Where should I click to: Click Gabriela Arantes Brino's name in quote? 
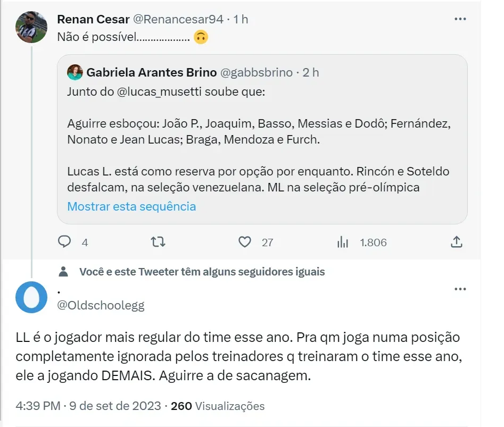(151, 72)
